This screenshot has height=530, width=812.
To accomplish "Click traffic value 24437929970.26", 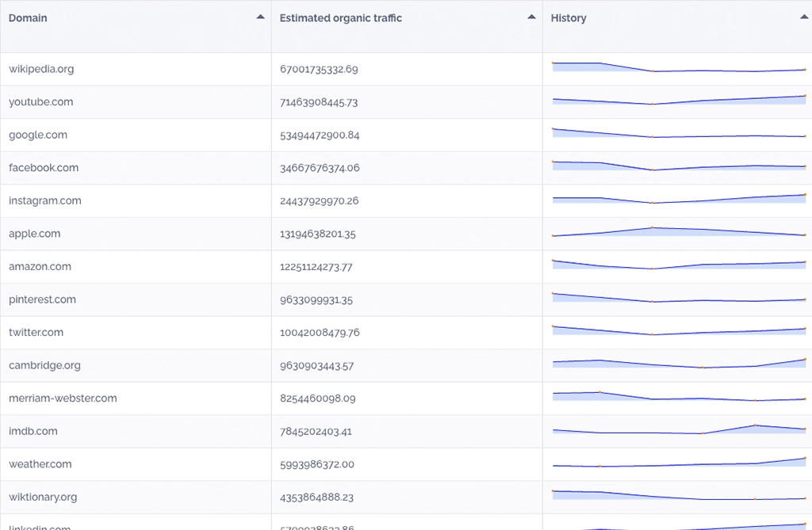I will point(319,200).
